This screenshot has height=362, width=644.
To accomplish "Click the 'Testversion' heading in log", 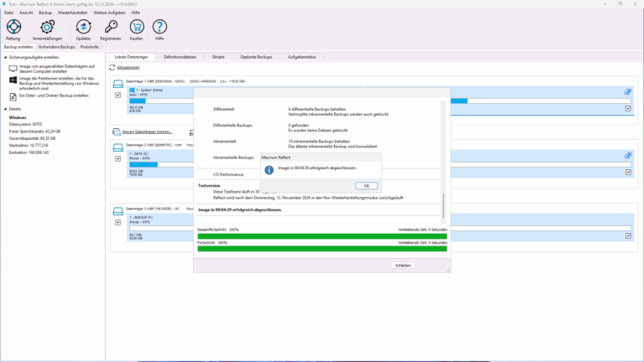I will click(x=209, y=185).
